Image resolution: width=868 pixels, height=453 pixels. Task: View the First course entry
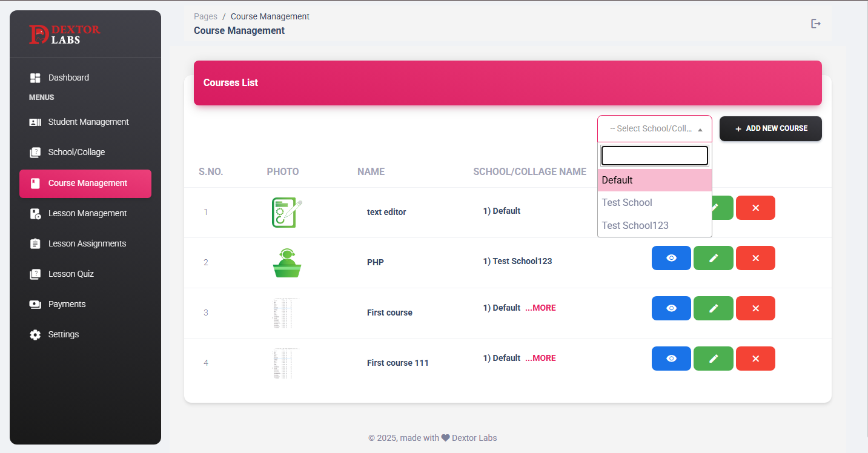click(671, 308)
